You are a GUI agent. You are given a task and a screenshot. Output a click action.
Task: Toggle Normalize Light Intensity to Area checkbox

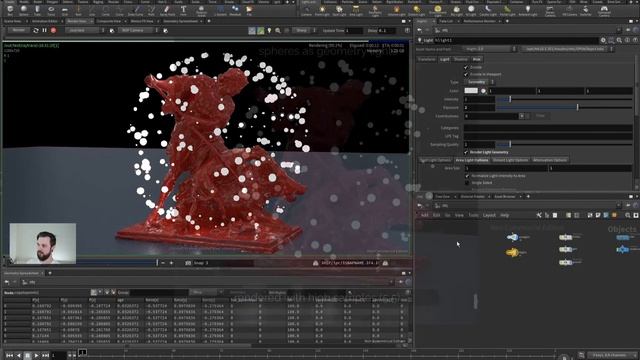click(467, 176)
